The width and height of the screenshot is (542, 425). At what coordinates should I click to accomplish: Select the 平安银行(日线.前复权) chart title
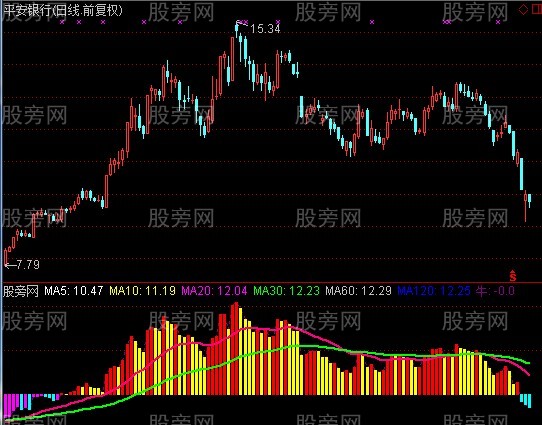pos(63,11)
